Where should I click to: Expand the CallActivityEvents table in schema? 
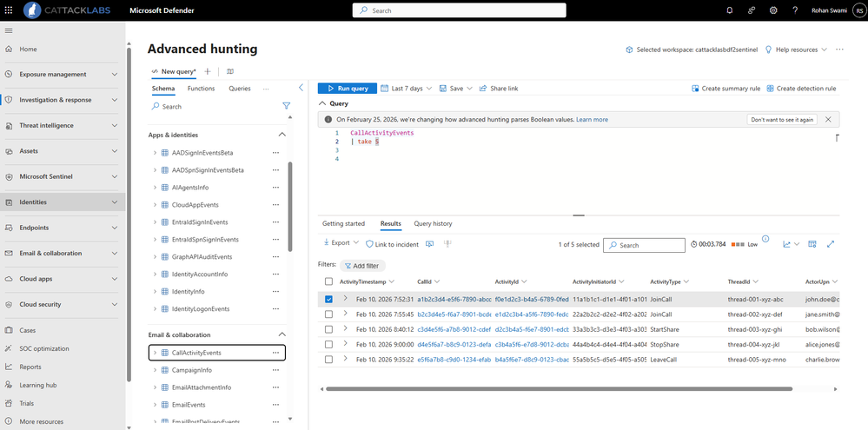(155, 353)
